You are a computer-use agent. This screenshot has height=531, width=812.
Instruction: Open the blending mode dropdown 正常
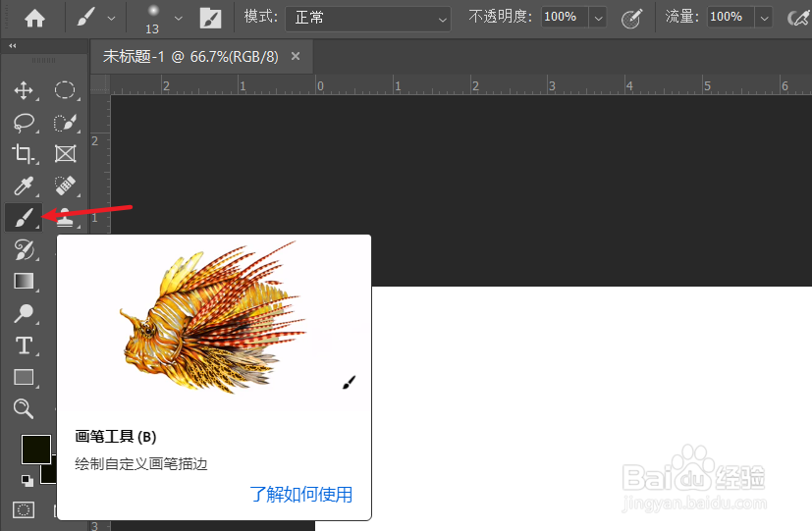[x=367, y=19]
